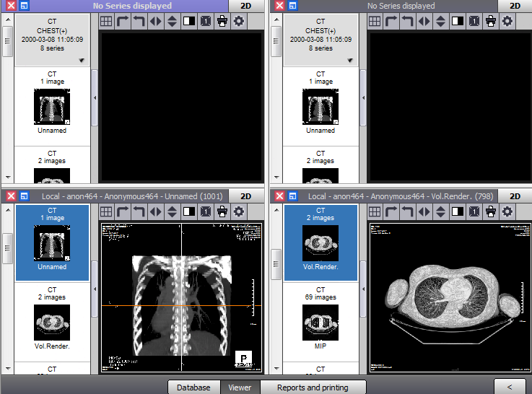Viewport: 532px width, 394px height.
Task: Open settings gear in Vol.Render. (798) viewer
Action: [x=507, y=212]
